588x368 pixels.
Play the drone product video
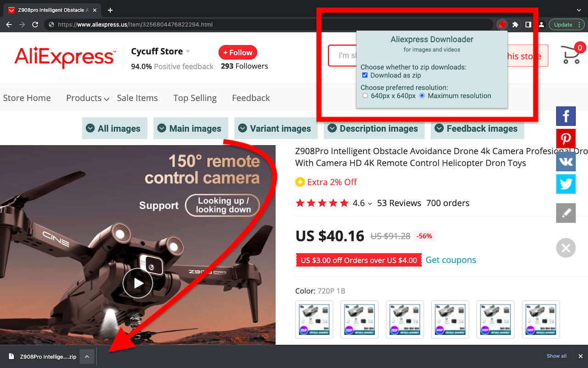138,283
